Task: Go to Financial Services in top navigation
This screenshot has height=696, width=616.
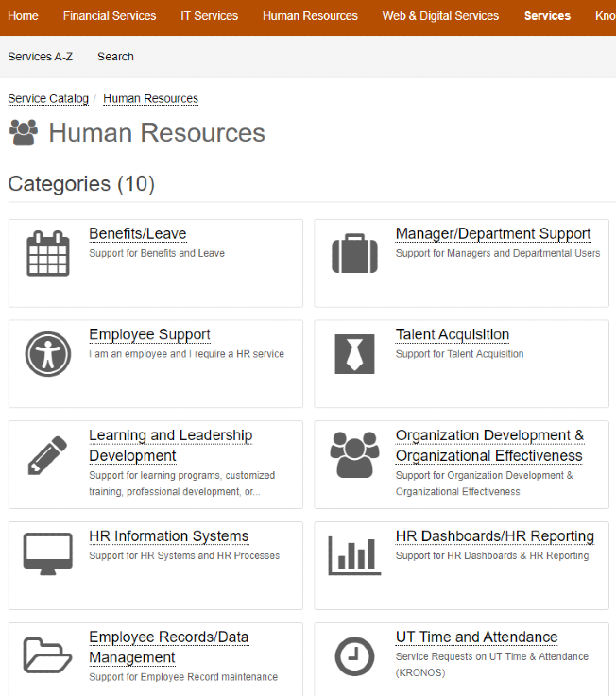Action: coord(110,16)
